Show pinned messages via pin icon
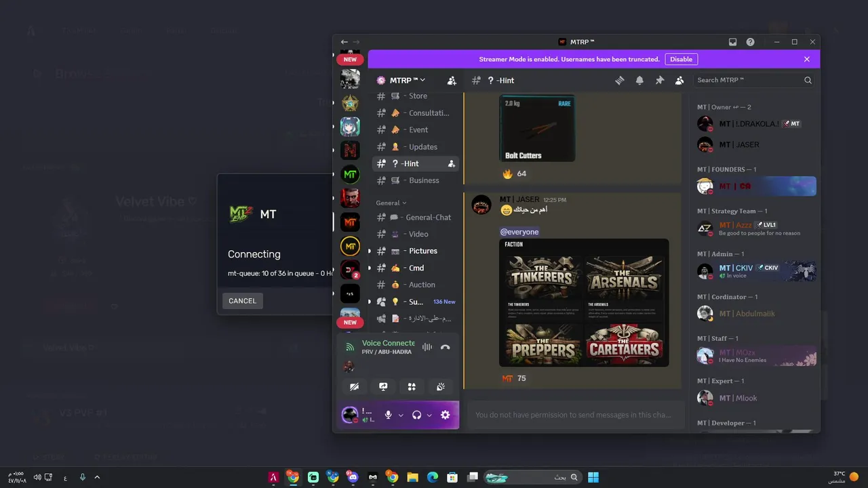 click(x=659, y=80)
